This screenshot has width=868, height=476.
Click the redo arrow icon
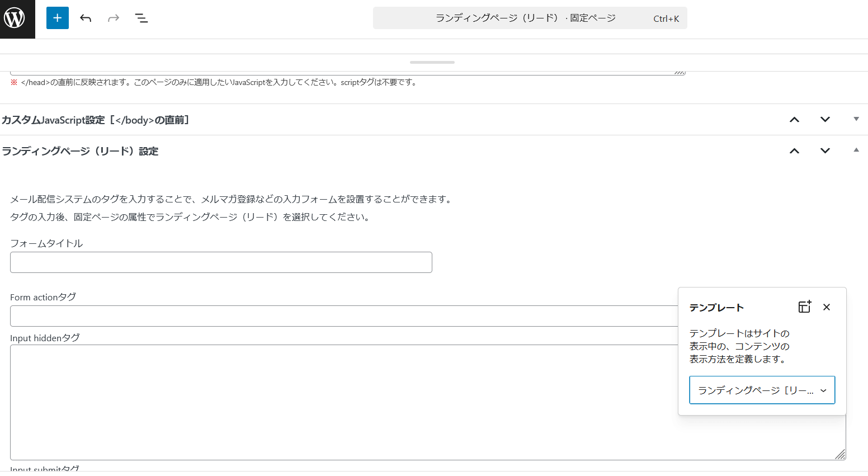point(114,18)
